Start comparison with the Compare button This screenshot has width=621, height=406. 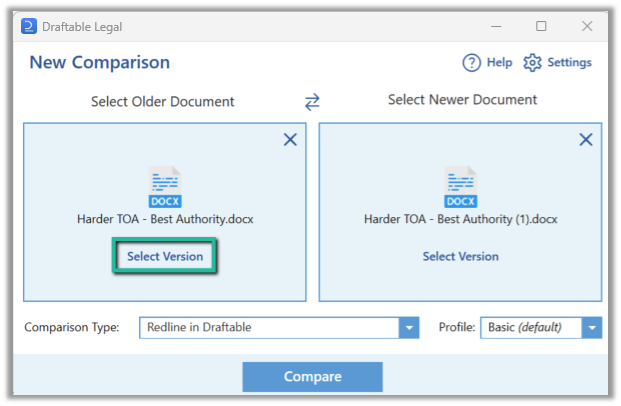coord(312,377)
